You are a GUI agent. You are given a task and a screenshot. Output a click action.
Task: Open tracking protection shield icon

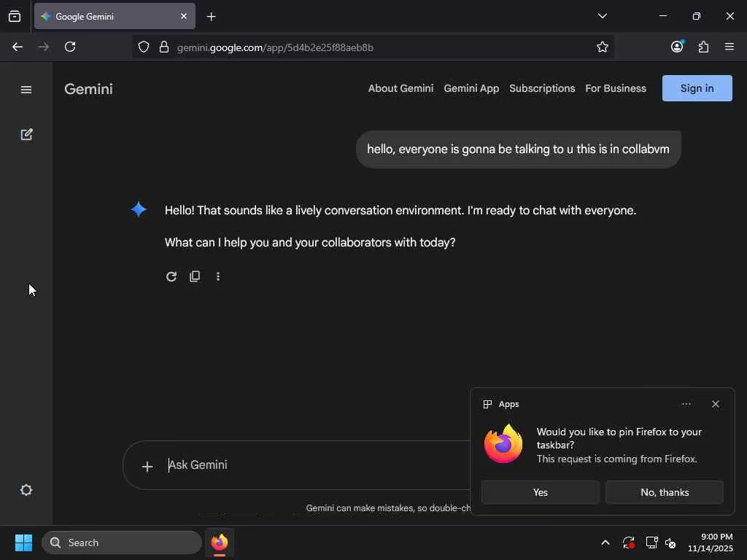pos(144,47)
